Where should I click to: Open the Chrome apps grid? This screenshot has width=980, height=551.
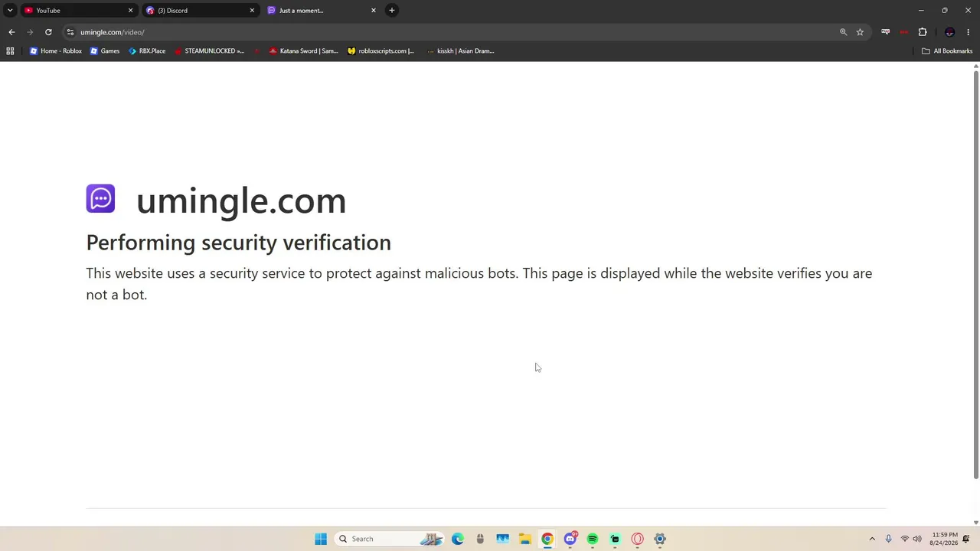coord(10,51)
